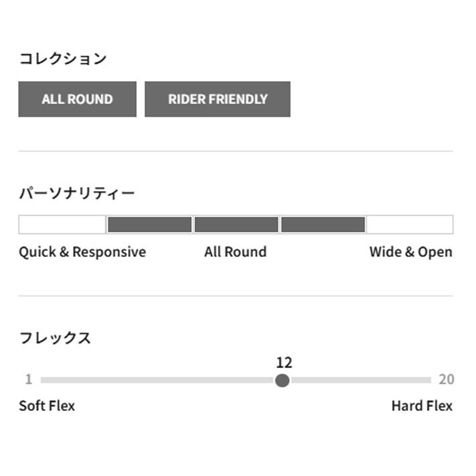This screenshot has width=476, height=476.
Task: Click the flex track left of handle
Action: (x=158, y=380)
